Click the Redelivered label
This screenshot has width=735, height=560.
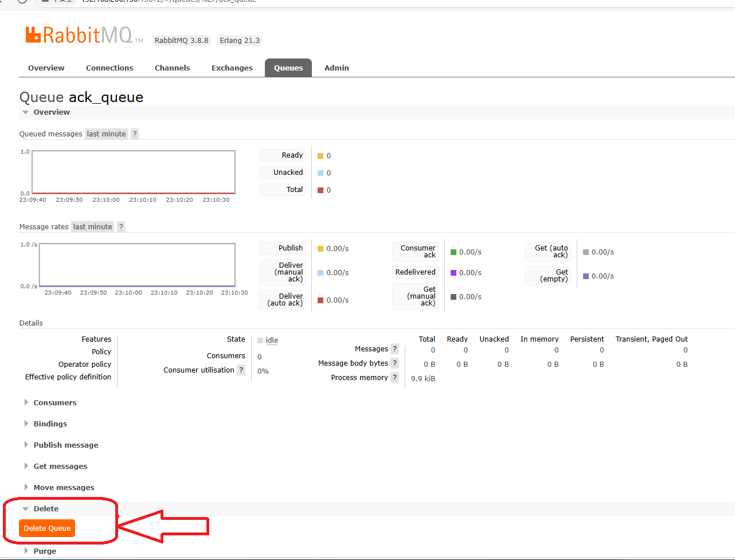pos(415,272)
